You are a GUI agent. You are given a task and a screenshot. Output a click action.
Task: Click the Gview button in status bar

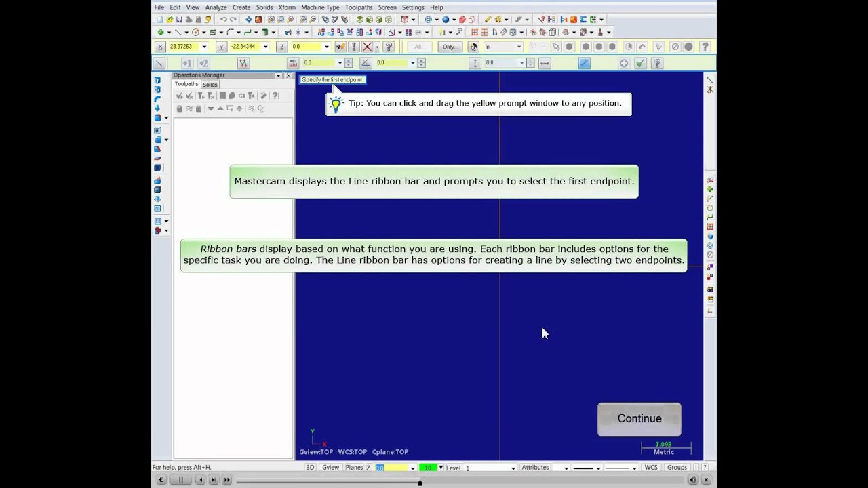click(330, 468)
